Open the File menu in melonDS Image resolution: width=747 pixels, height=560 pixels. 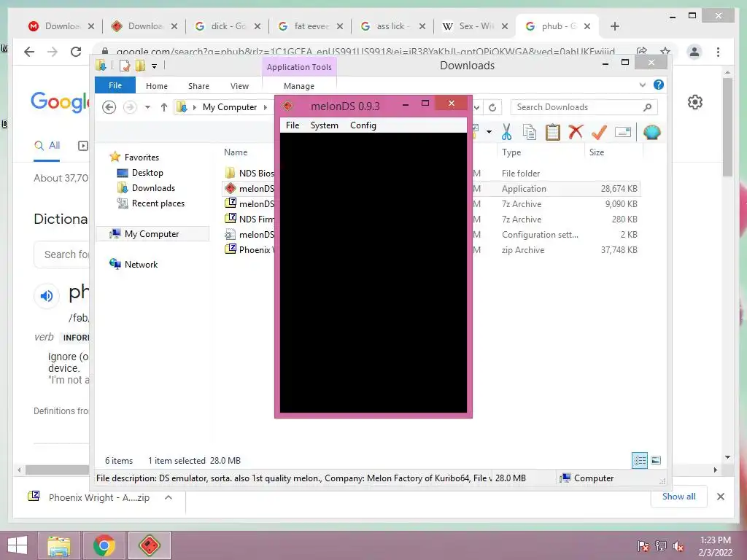tap(292, 125)
